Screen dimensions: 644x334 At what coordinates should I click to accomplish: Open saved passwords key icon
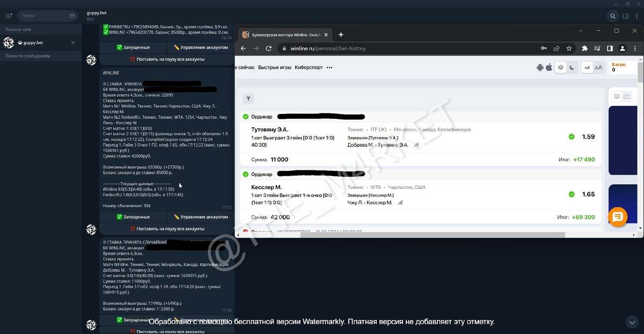click(544, 48)
